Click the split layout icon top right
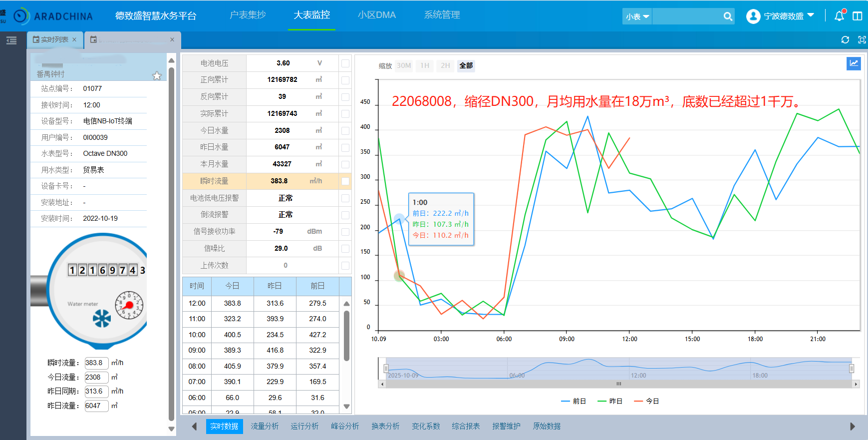This screenshot has width=868, height=440. click(858, 16)
